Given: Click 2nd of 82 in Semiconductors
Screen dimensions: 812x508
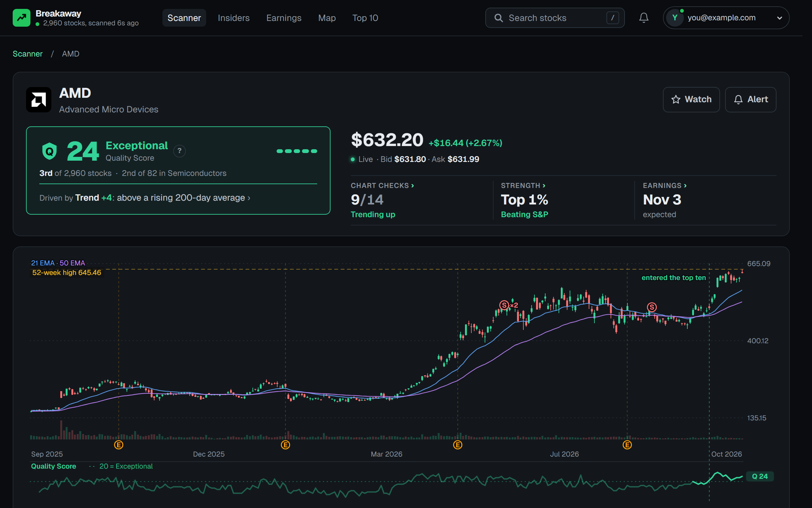Looking at the screenshot, I should click(x=174, y=173).
